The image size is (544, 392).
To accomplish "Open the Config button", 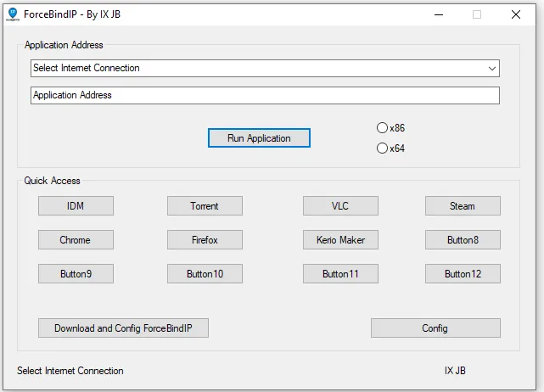I will pos(435,328).
